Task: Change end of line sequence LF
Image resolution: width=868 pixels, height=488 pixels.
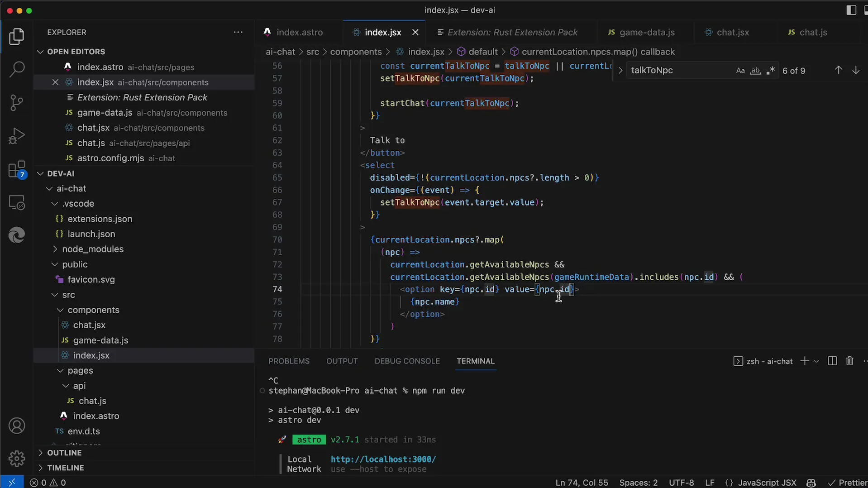Action: click(x=710, y=483)
